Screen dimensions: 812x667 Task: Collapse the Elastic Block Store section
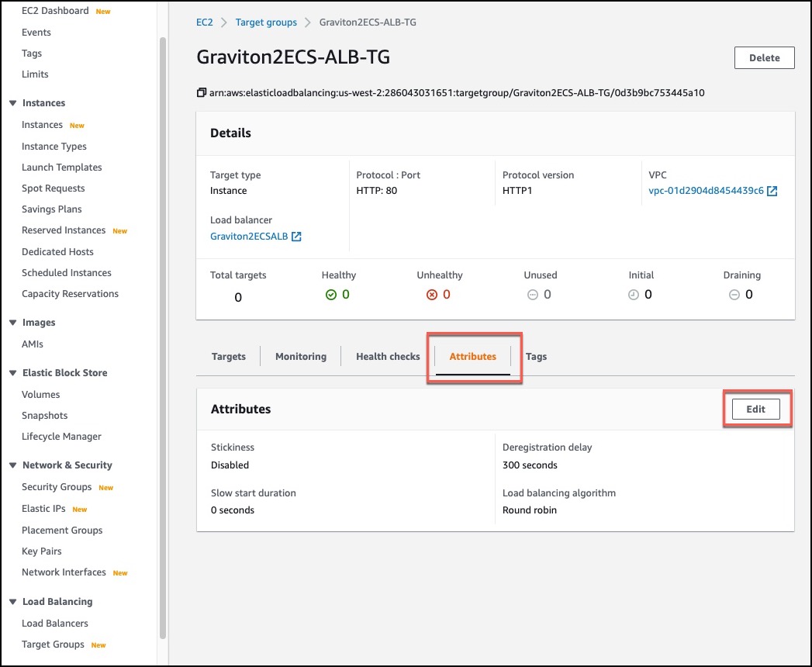13,373
